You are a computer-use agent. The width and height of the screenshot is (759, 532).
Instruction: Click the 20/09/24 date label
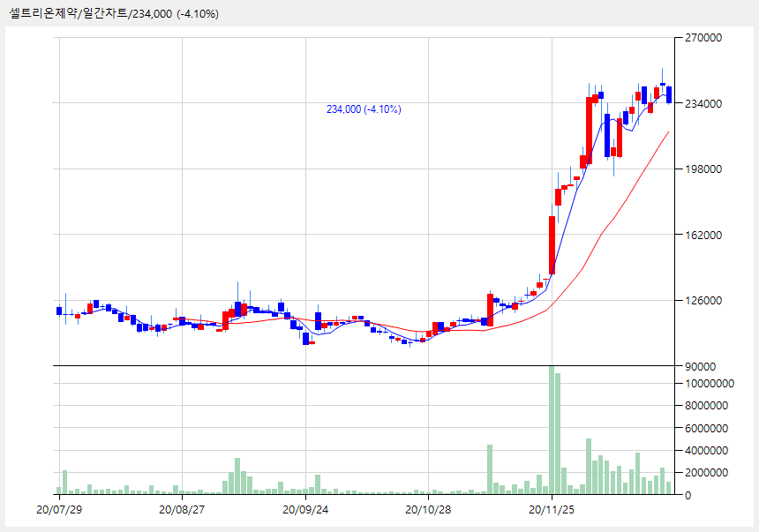tap(305, 510)
